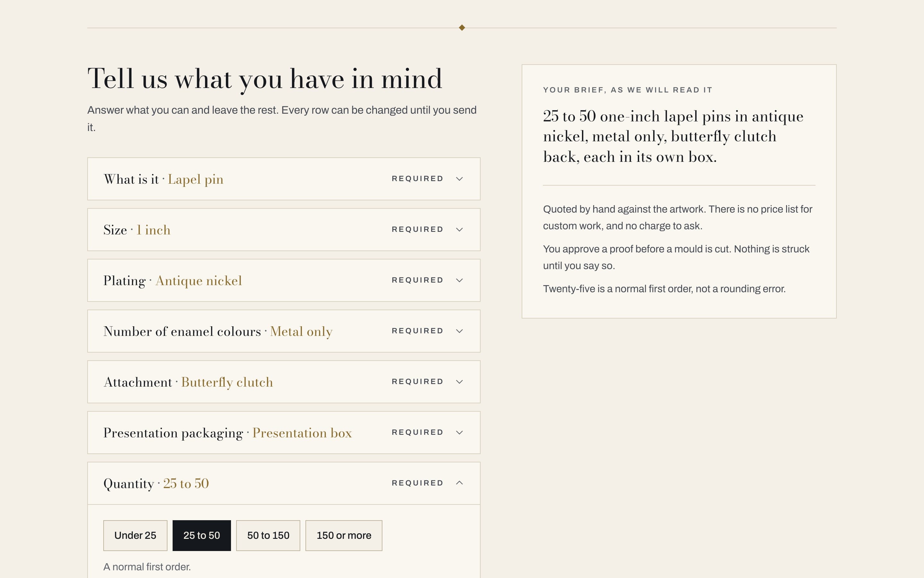Viewport: 924px width, 578px height.
Task: Choose the '50 to 150' quantity option
Action: 268,536
